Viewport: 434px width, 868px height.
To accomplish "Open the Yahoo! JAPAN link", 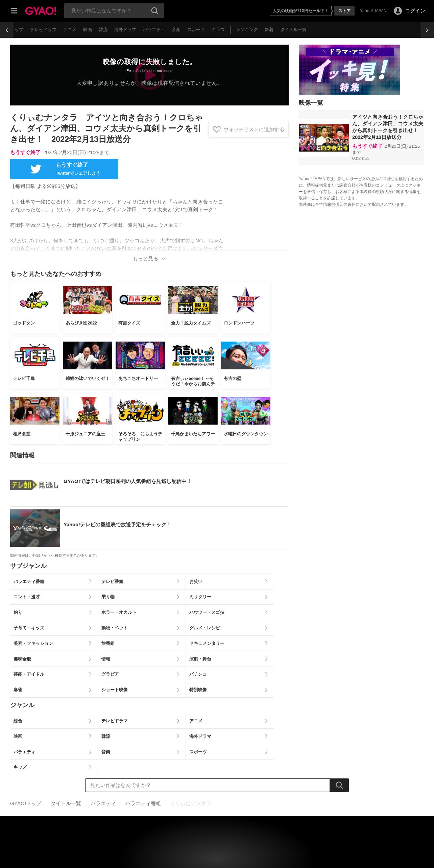I will pyautogui.click(x=373, y=11).
